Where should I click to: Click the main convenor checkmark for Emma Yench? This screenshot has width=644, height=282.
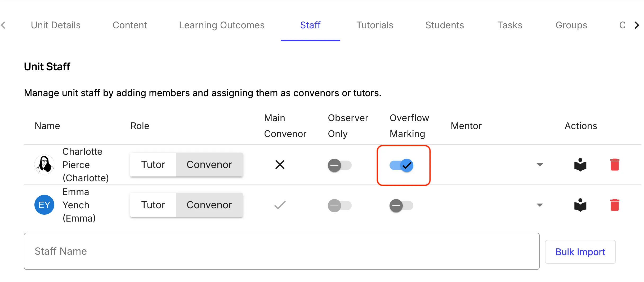[x=280, y=205]
